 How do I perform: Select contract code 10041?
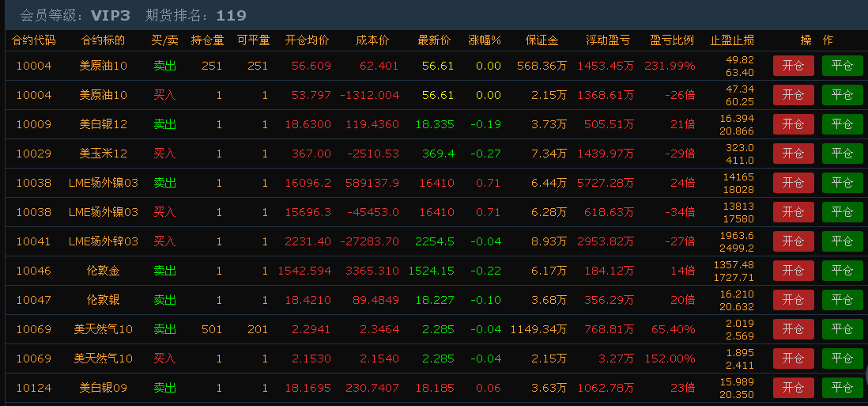click(x=34, y=241)
